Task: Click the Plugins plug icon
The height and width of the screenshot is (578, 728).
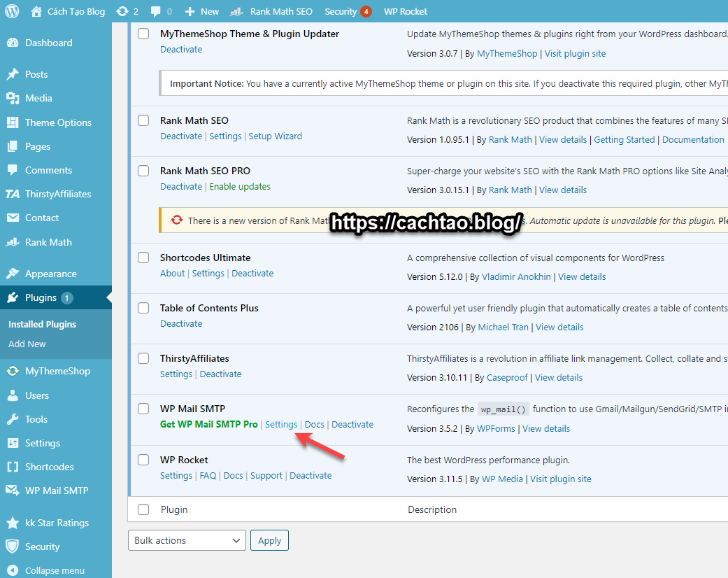Action: (13, 298)
